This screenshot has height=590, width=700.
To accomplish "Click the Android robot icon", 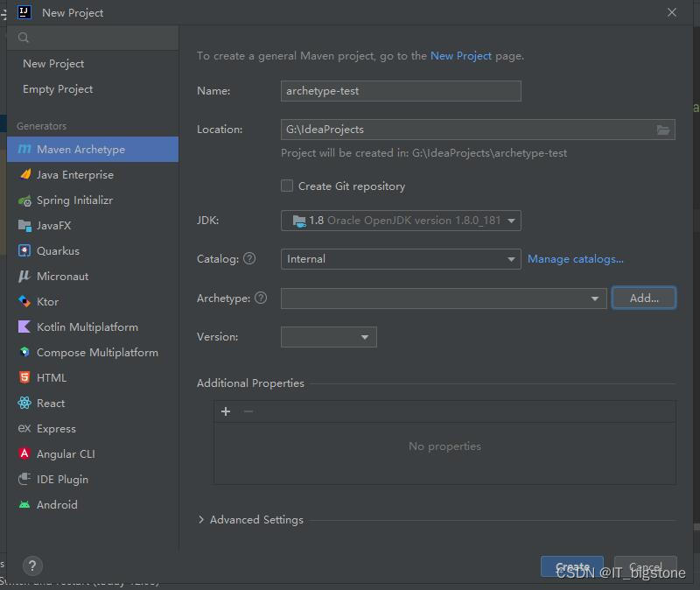I will click(24, 505).
